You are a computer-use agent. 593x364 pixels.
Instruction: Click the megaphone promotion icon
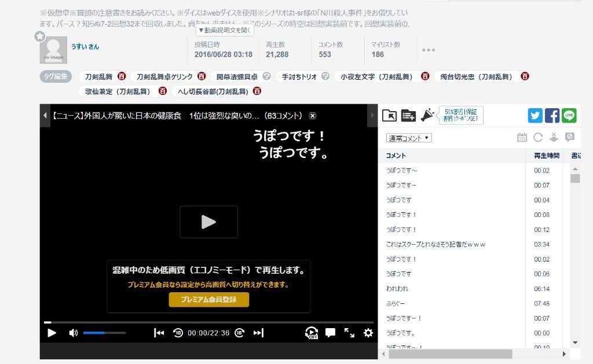(427, 115)
